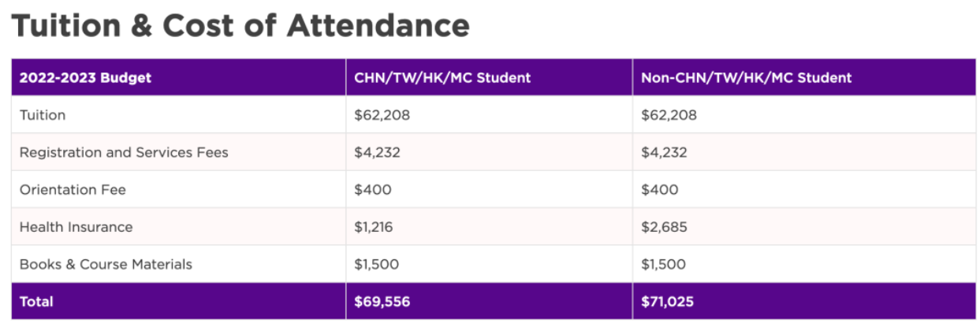This screenshot has height=324, width=980.
Task: Click the Tuition & Cost of Attendance heading
Action: tap(240, 26)
